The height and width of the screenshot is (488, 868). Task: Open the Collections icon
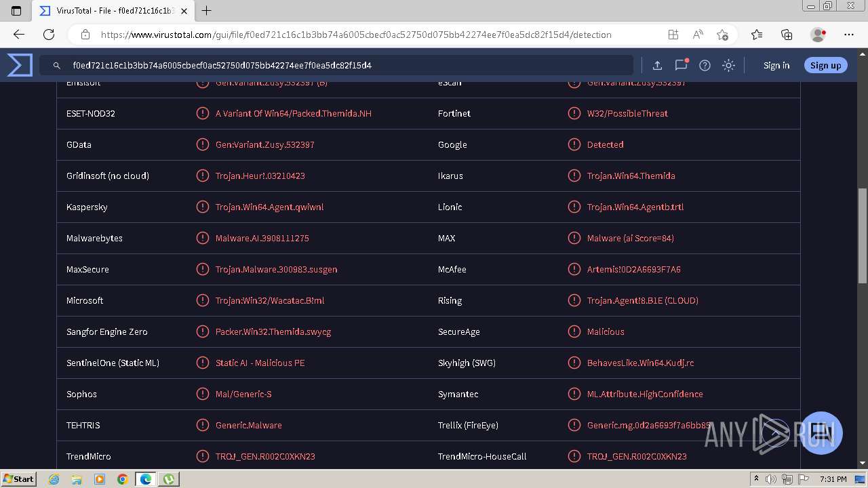[x=787, y=35]
